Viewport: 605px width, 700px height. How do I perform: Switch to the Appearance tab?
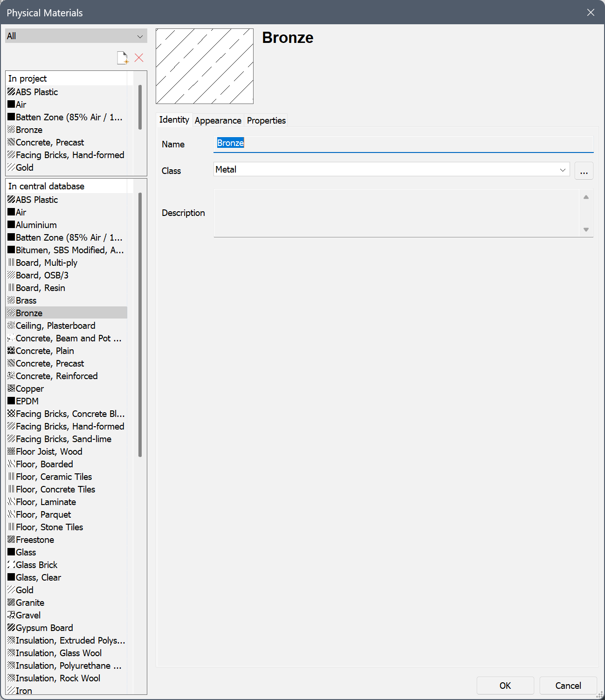(x=218, y=120)
